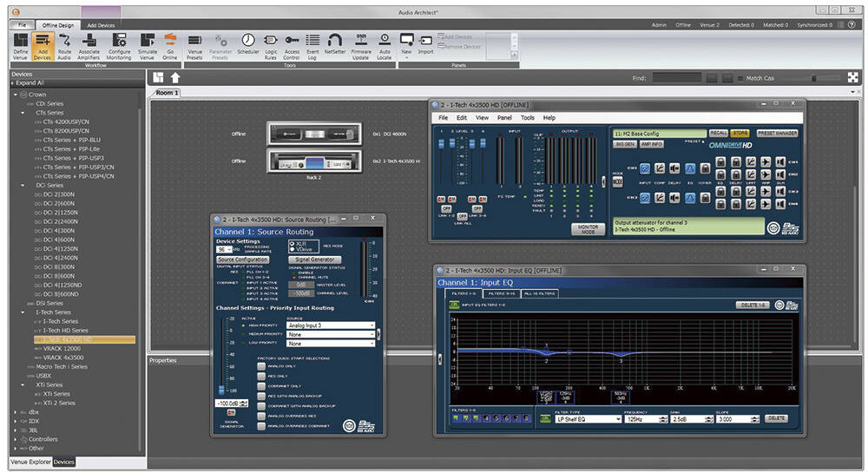
Task: Open CH1 Comp block in OmniDrive HD
Action: point(660,168)
